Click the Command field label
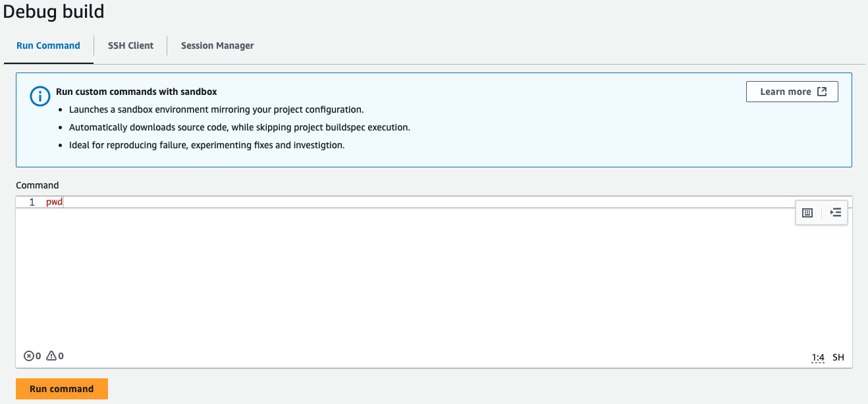This screenshot has height=404, width=868. (37, 185)
